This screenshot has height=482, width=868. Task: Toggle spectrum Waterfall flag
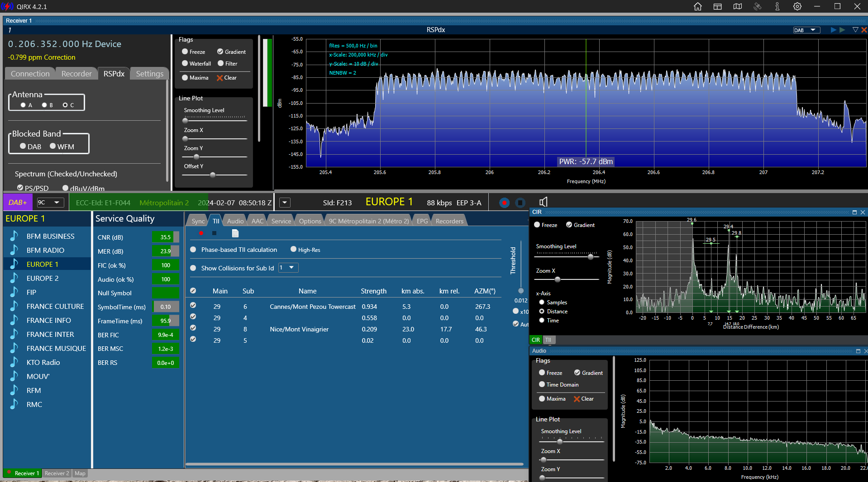(185, 63)
